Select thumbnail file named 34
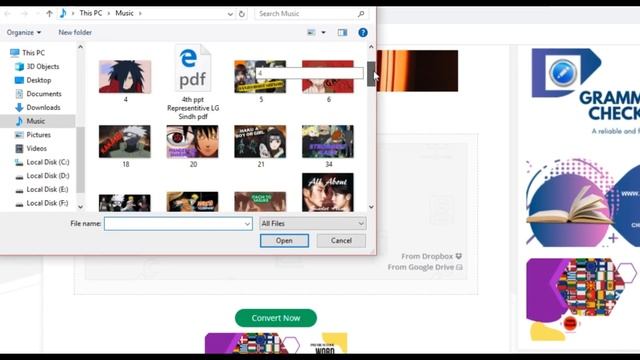Image resolution: width=640 pixels, height=360 pixels. tap(328, 146)
